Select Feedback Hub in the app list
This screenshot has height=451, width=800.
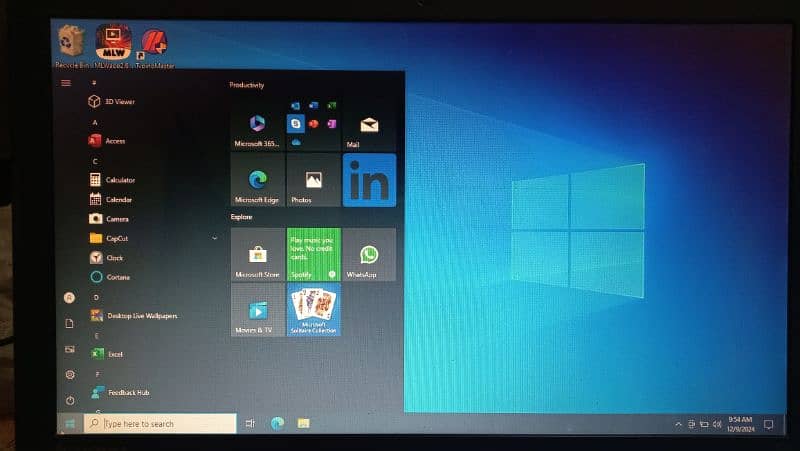tap(128, 393)
